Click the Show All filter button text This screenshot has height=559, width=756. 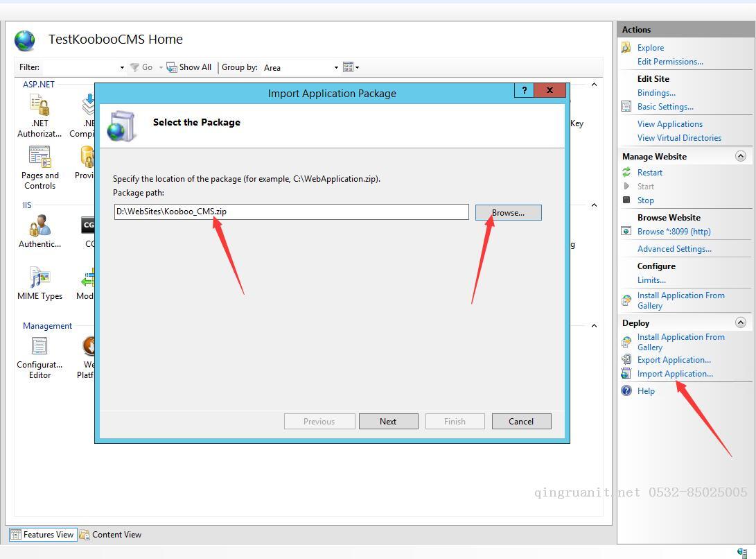[195, 67]
